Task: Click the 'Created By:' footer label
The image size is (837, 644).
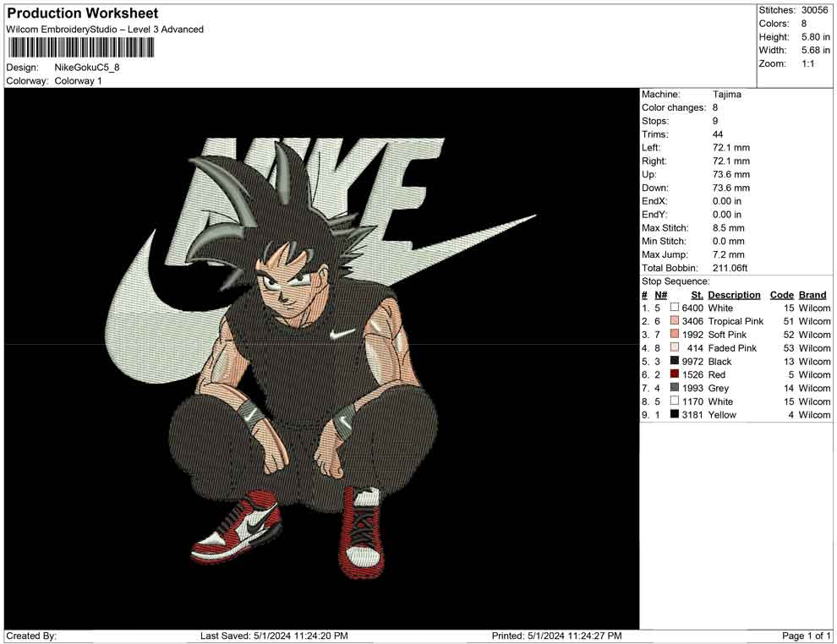Action: 31,636
